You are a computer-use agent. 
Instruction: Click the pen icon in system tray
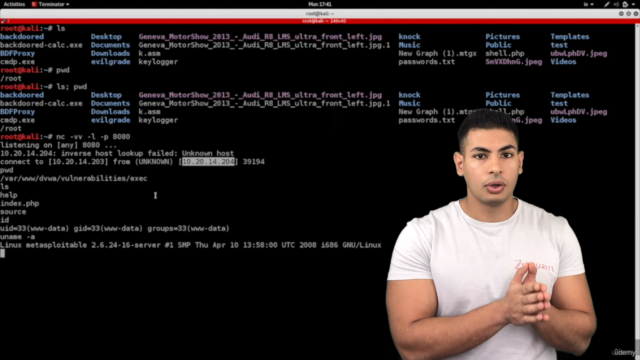coord(607,4)
